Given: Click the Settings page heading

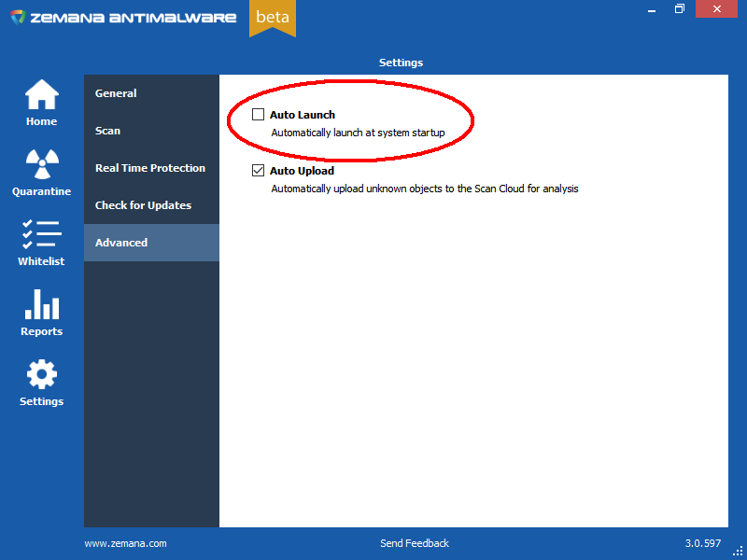Looking at the screenshot, I should point(402,63).
